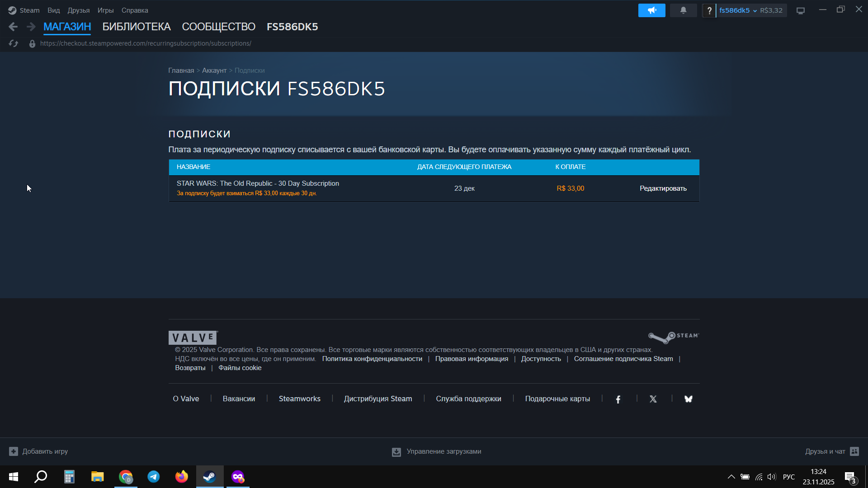Open the Аккаунт breadcrumb link
This screenshot has height=488, width=868.
214,70
